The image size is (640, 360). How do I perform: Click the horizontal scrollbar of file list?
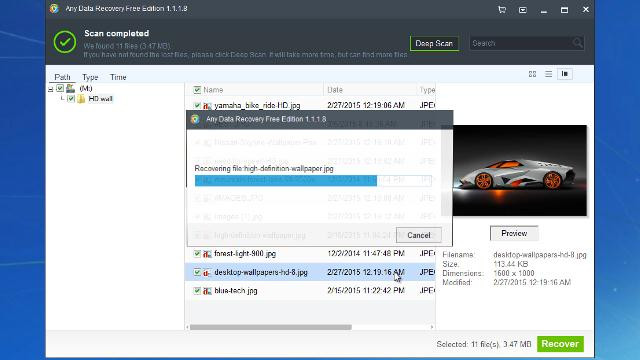(x=271, y=327)
